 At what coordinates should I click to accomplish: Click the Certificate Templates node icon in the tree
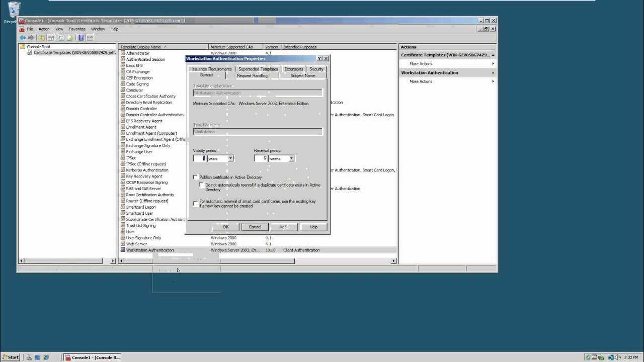30,52
